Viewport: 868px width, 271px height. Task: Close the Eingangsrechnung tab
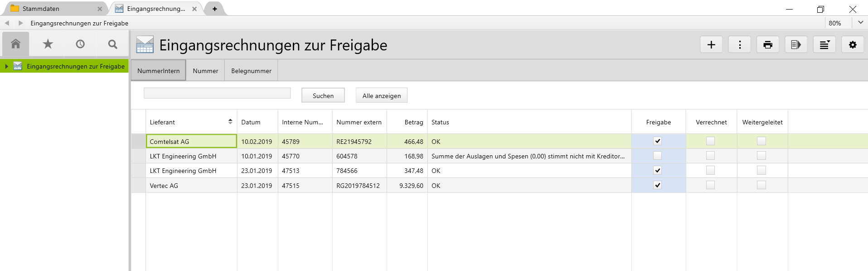tap(194, 9)
